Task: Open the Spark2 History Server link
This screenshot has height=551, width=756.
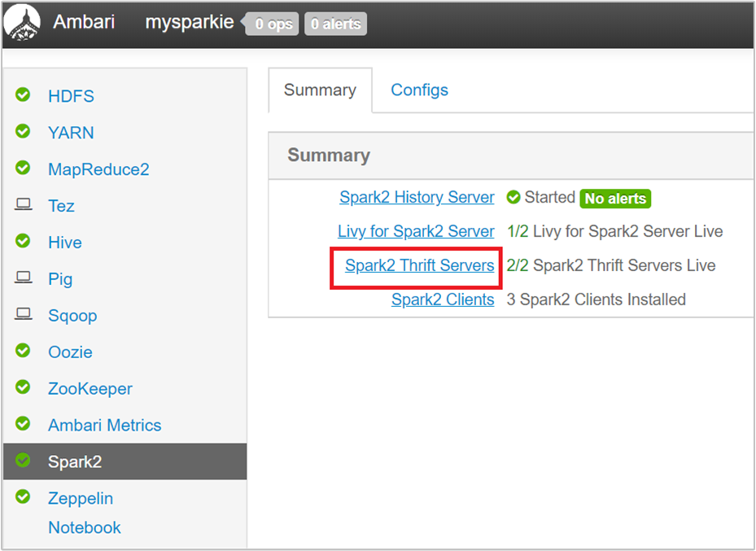Action: click(x=417, y=197)
